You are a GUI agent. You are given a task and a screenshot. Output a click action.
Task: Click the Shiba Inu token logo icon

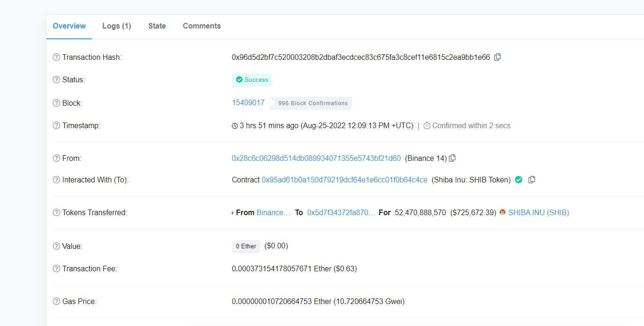pyautogui.click(x=503, y=212)
